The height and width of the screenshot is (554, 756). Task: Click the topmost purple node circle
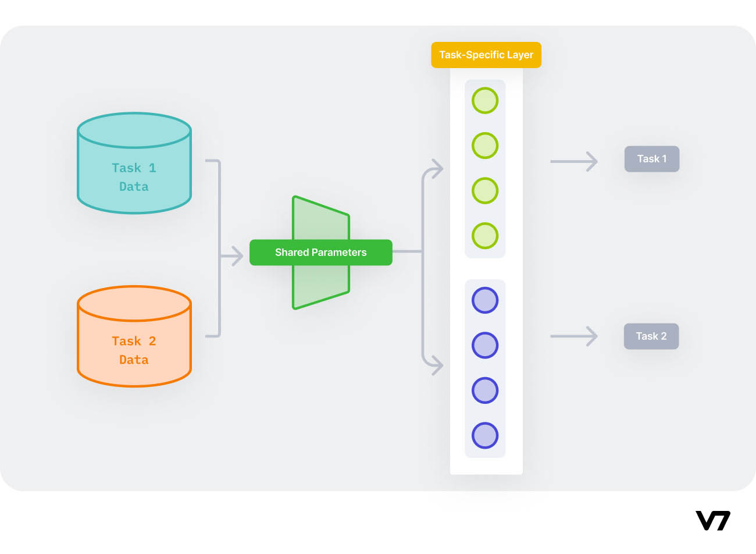(485, 300)
